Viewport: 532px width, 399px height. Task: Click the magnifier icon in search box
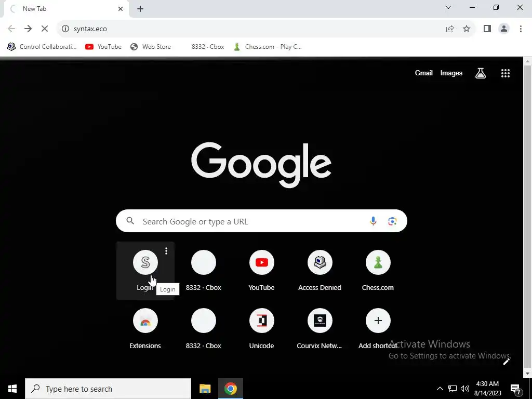point(130,221)
